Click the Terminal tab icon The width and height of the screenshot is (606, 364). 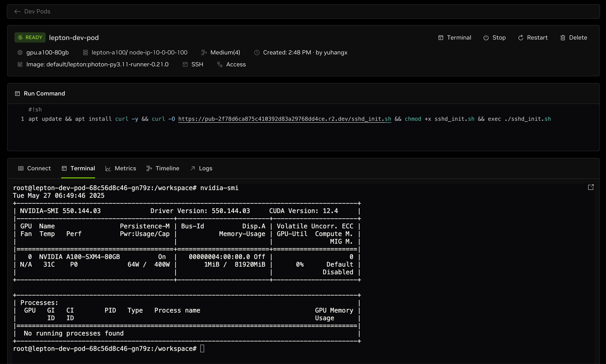pos(64,168)
